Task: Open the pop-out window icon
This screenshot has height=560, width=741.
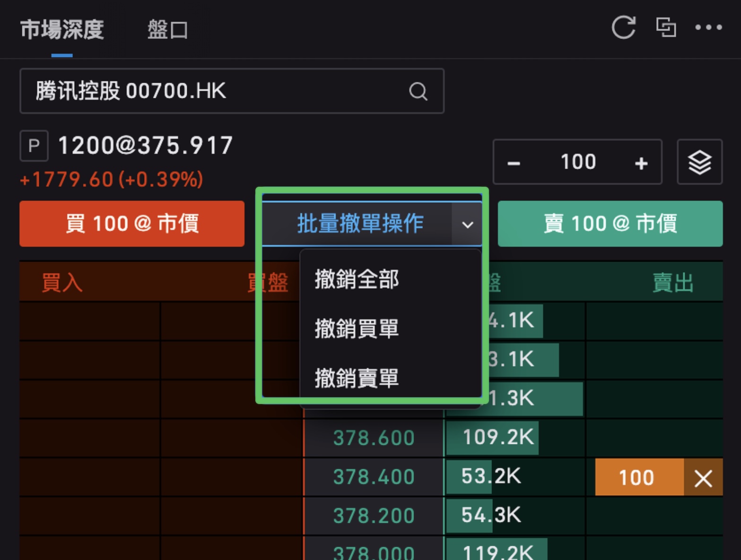Action: (666, 27)
